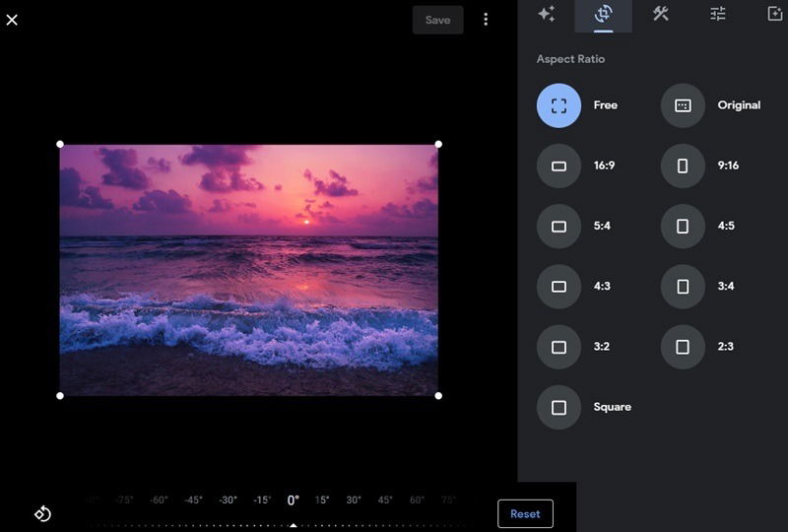The image size is (788, 532).
Task: Click the sunset ocean photo preview
Action: [x=249, y=270]
